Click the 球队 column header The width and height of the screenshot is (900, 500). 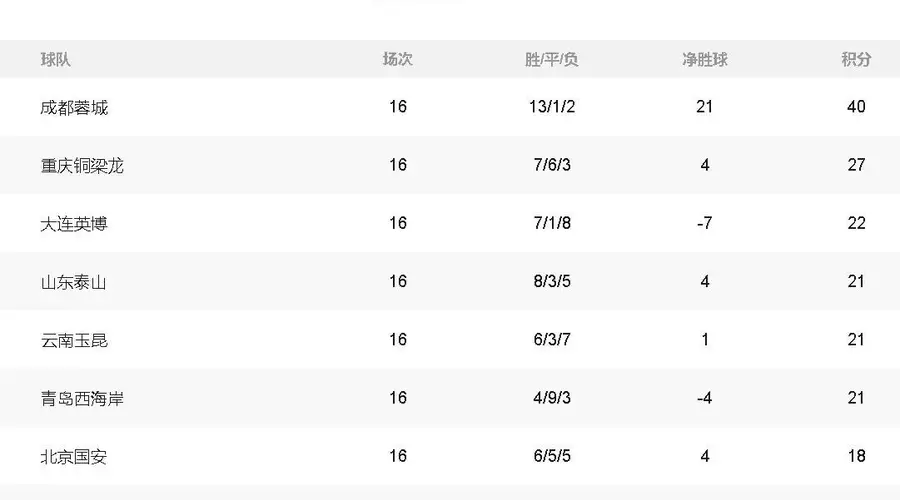coord(55,59)
